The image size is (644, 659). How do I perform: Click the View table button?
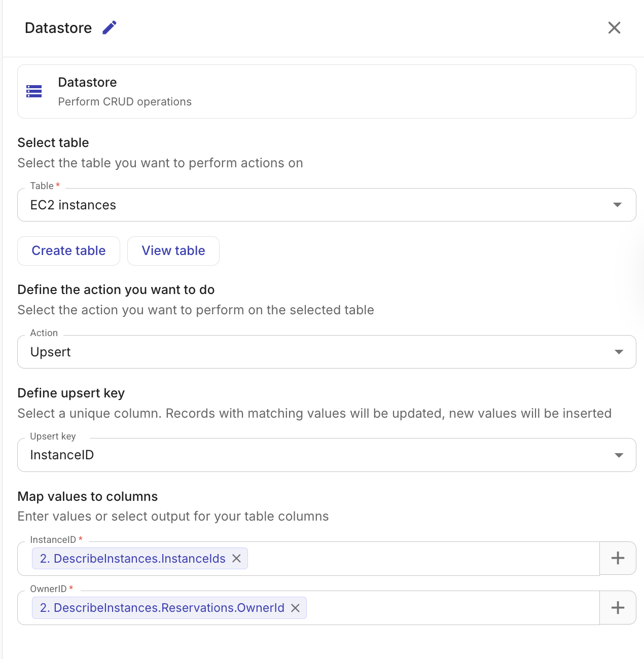tap(173, 250)
